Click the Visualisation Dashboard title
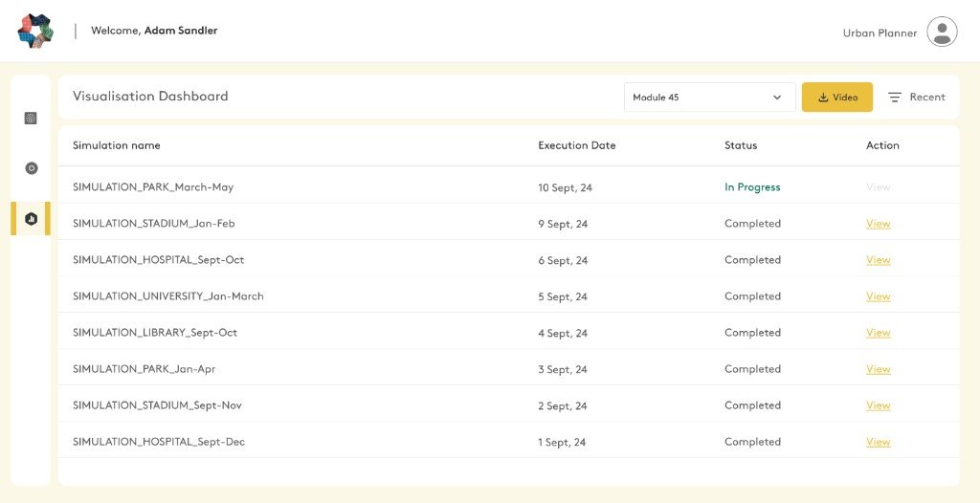 [x=150, y=97]
